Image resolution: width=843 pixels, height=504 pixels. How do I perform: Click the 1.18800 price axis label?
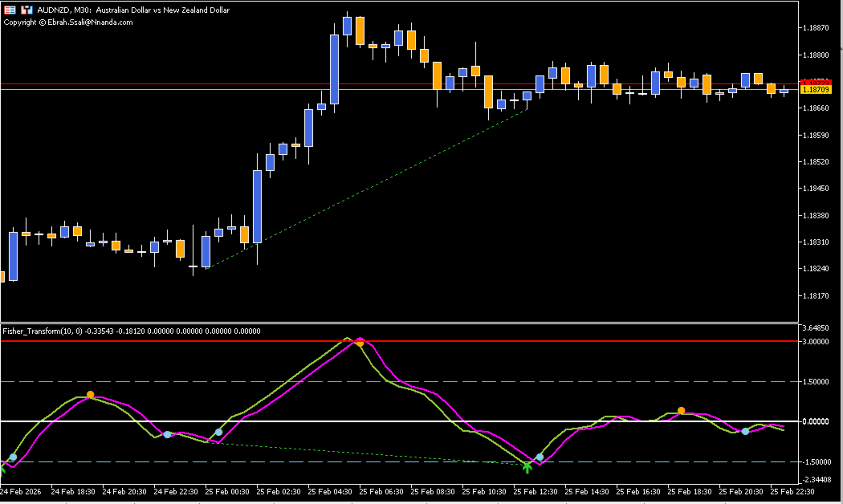(x=815, y=55)
